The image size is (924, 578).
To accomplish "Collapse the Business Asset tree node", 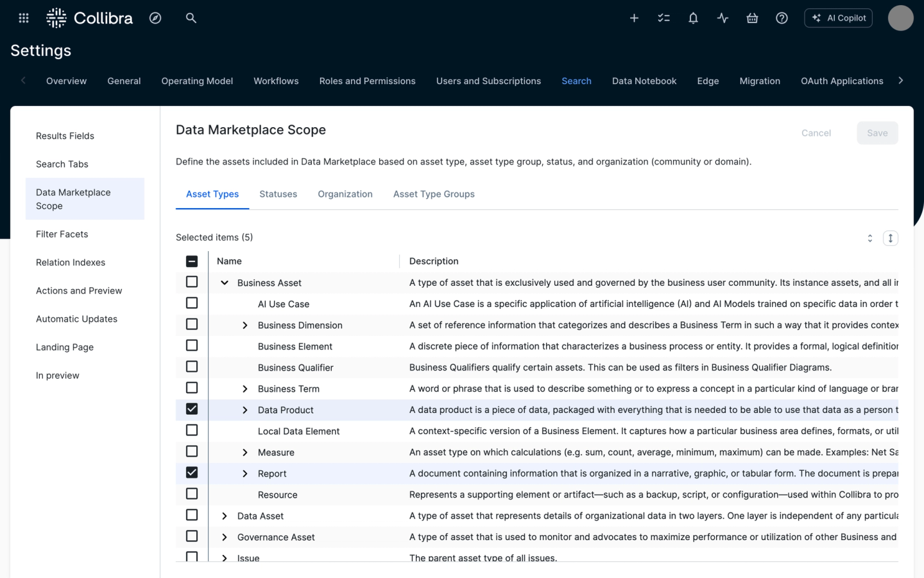I will pos(225,283).
